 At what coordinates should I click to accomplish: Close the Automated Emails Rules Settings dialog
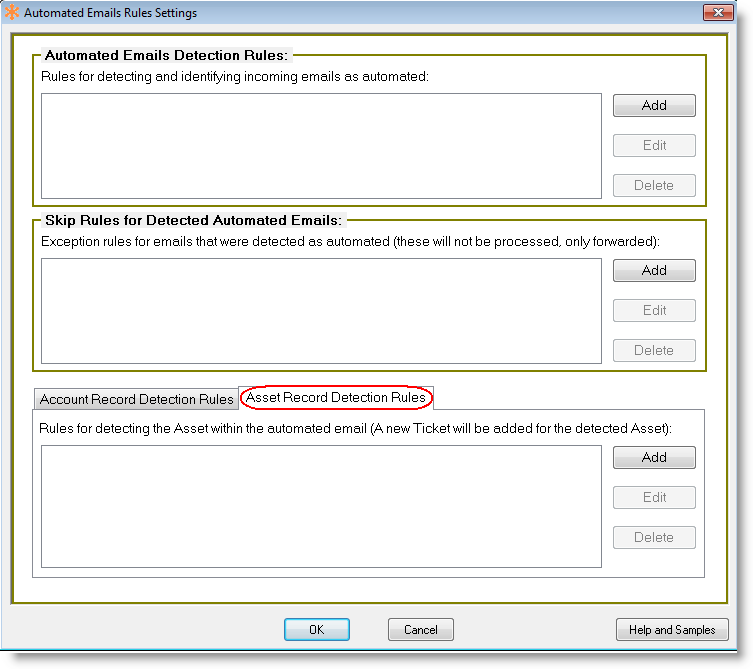(x=716, y=13)
